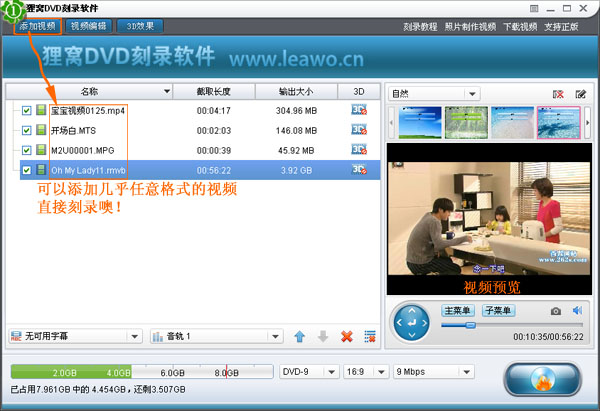Open the 9 Mbps bitrate dropdown
The height and width of the screenshot is (411, 600).
point(434,372)
